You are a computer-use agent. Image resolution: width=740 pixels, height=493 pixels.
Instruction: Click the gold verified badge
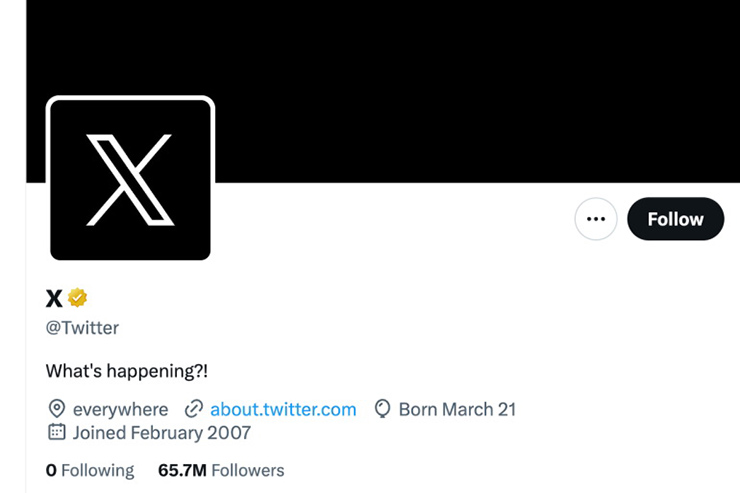(x=78, y=297)
